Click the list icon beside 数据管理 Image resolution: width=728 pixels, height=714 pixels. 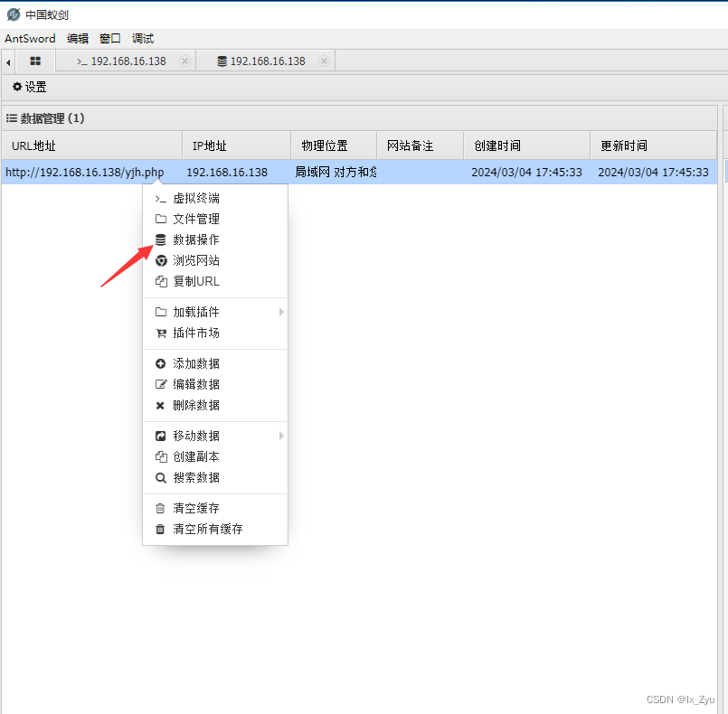[x=12, y=118]
